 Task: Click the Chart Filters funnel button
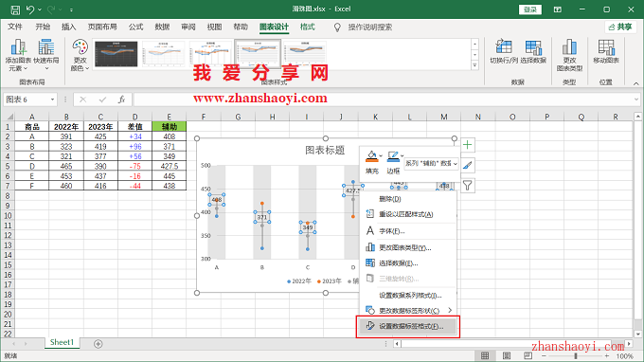click(x=468, y=186)
